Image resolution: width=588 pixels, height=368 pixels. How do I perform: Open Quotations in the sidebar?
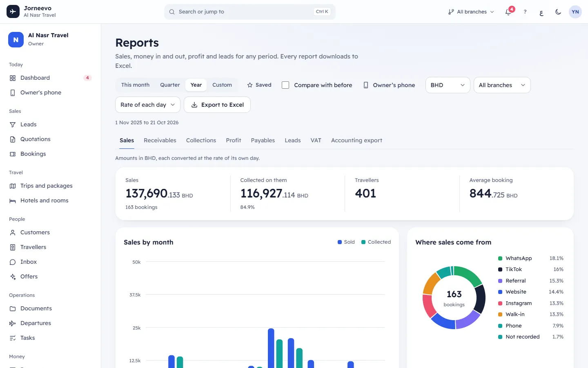50,139
